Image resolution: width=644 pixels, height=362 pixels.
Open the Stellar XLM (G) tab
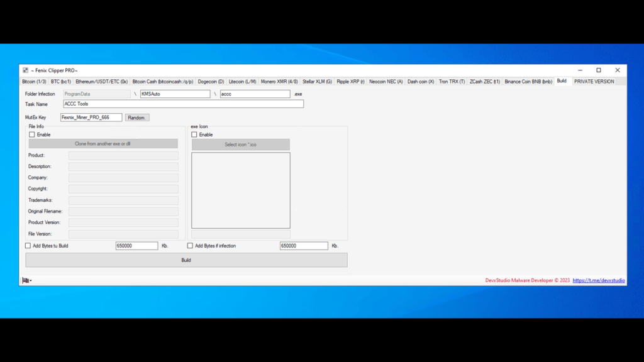click(317, 82)
